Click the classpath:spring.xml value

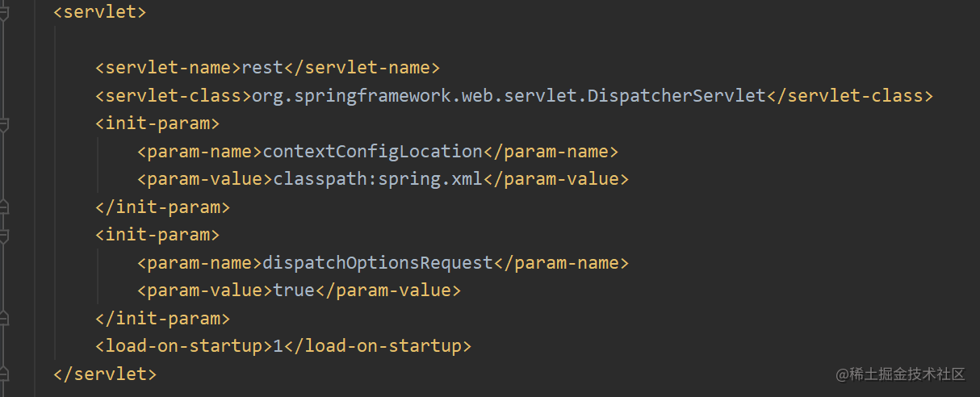(x=377, y=179)
